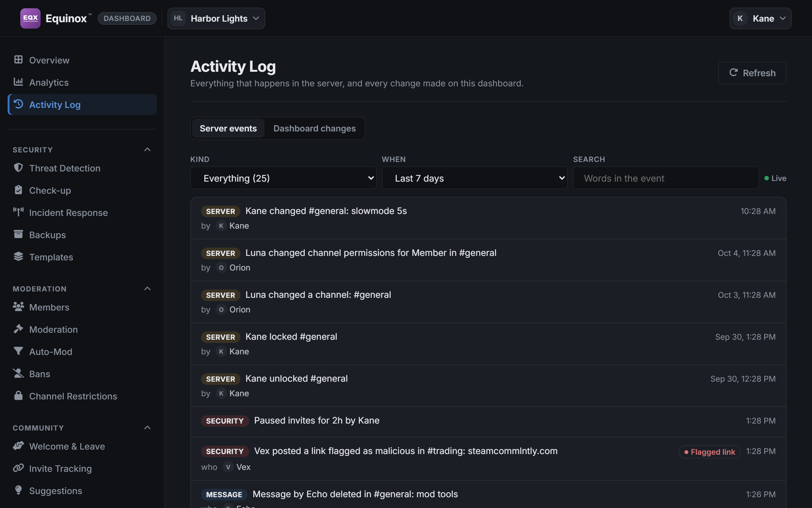Open Threat Detection in the sidebar
Screen dimensions: 812x508
click(82, 168)
